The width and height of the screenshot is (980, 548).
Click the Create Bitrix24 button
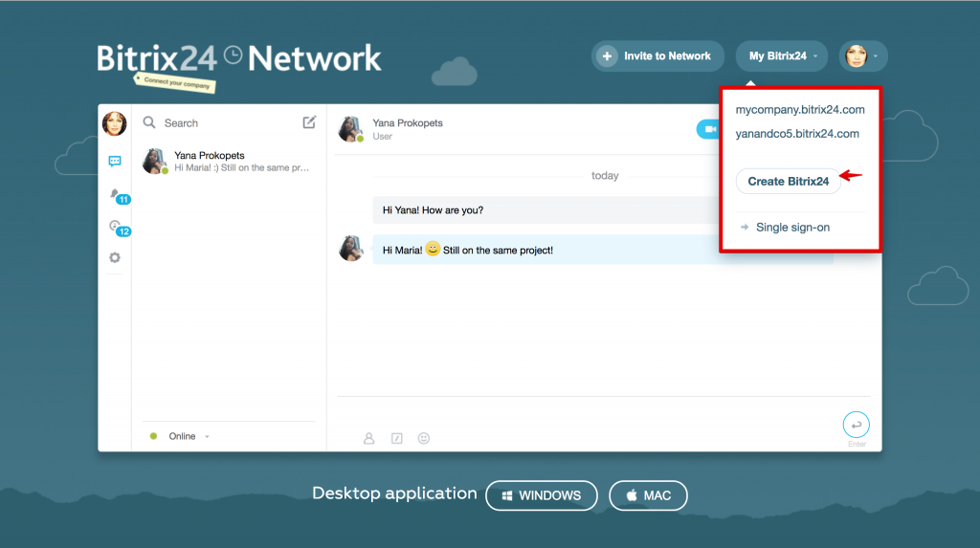coord(789,181)
